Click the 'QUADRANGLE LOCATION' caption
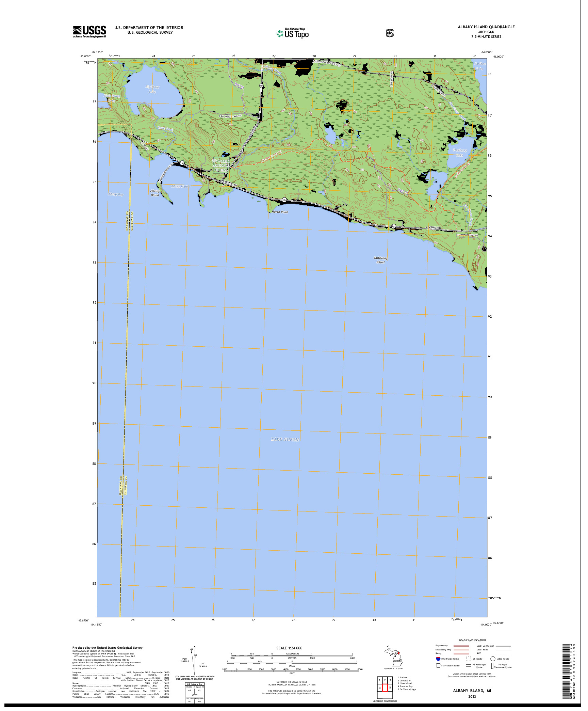The width and height of the screenshot is (588, 711). point(393,668)
